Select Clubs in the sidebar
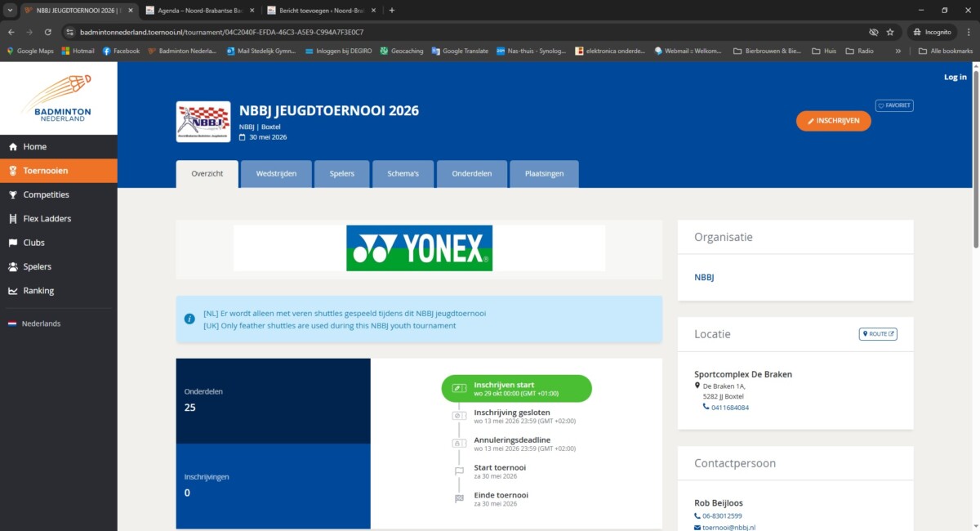 [x=58, y=243]
